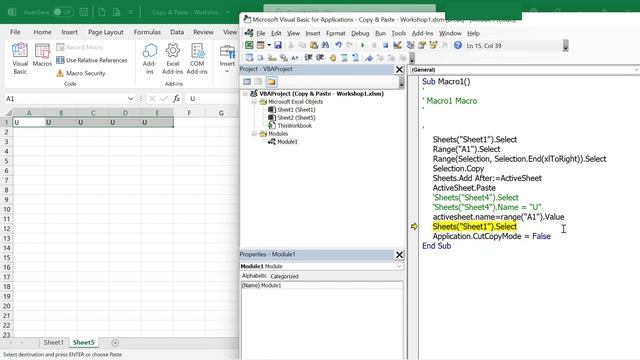Click the Insert Function fx icon
Image resolution: width=640 pixels, height=360 pixels.
176,98
